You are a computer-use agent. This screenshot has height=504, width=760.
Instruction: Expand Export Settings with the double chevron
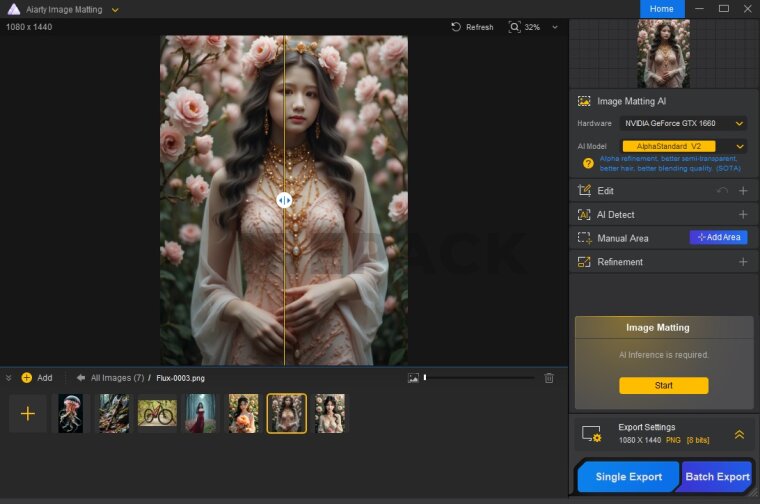click(x=739, y=434)
